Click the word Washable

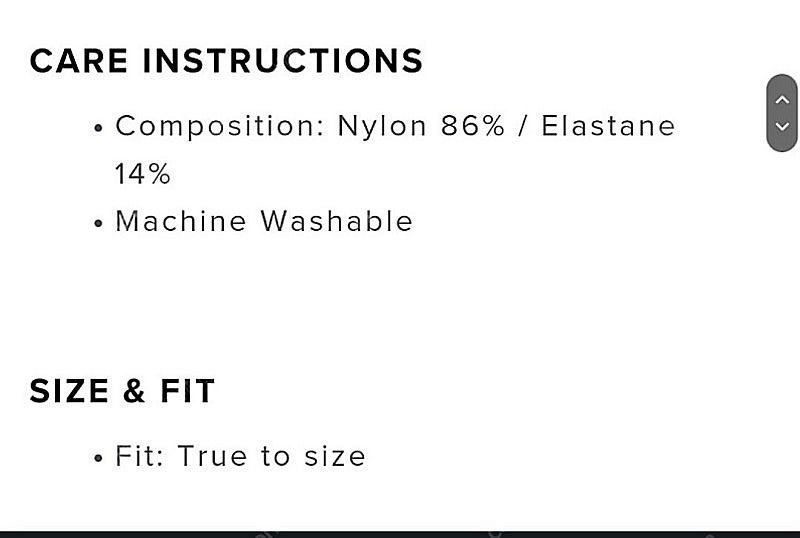pos(337,222)
